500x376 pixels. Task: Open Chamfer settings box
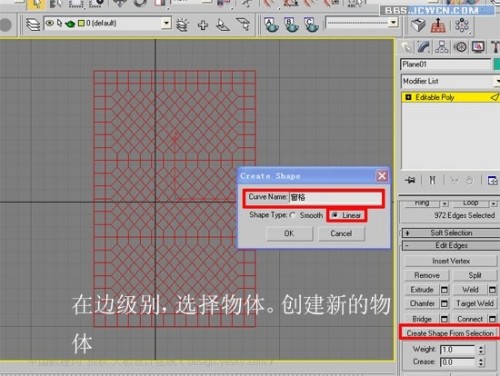pyautogui.click(x=444, y=304)
